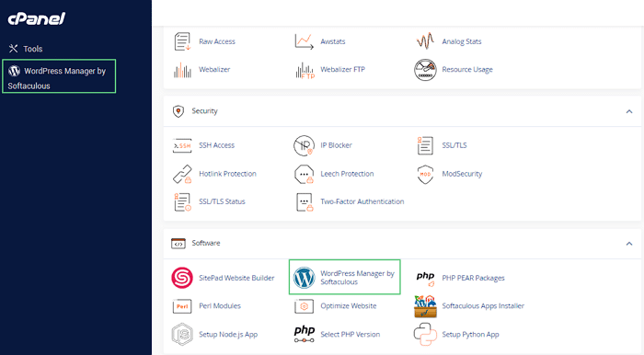Collapse the Software section chevron
644x355 pixels.
(x=629, y=244)
